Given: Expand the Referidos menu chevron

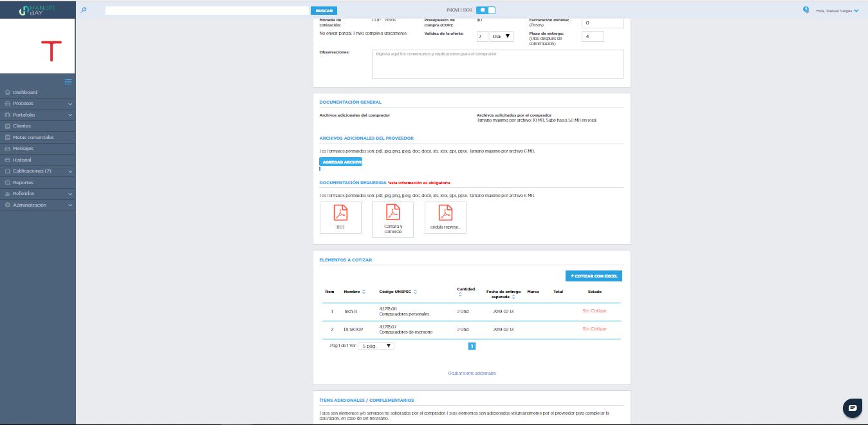Looking at the screenshot, I should coord(70,194).
